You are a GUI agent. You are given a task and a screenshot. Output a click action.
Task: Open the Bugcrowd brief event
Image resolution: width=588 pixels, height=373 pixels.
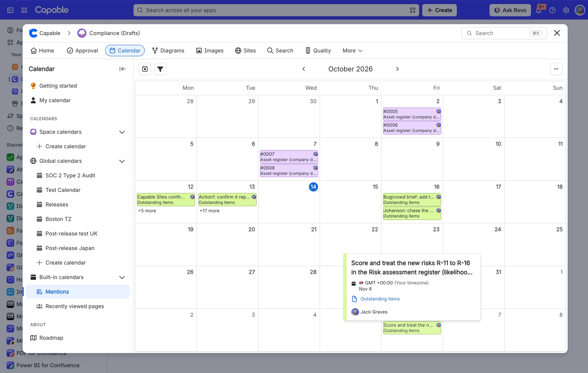[412, 199]
